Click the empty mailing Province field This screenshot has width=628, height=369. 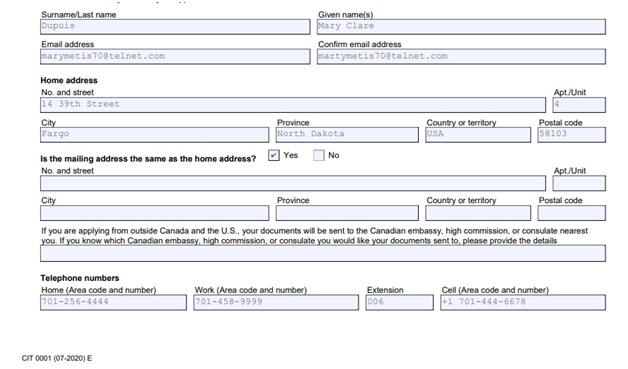pyautogui.click(x=347, y=213)
